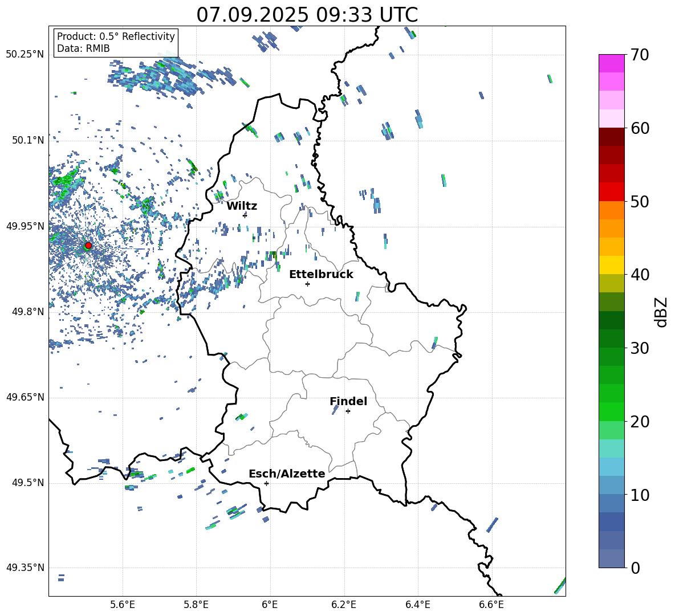Click the Esch/Alzette city label
The height and width of the screenshot is (616, 675).
[x=287, y=474]
